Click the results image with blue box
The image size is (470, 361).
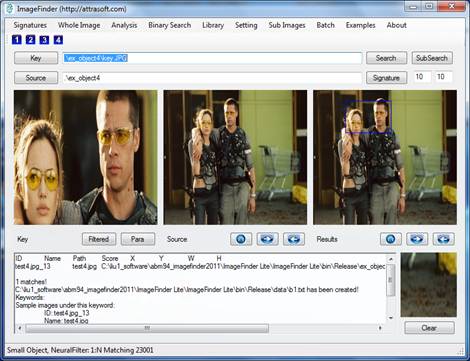[385, 157]
